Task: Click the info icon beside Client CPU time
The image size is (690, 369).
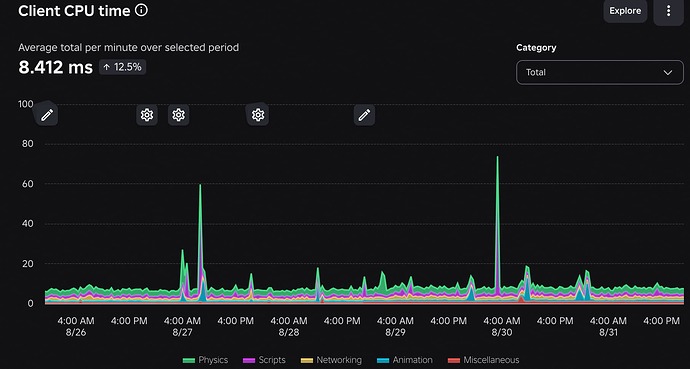Action: tap(141, 10)
